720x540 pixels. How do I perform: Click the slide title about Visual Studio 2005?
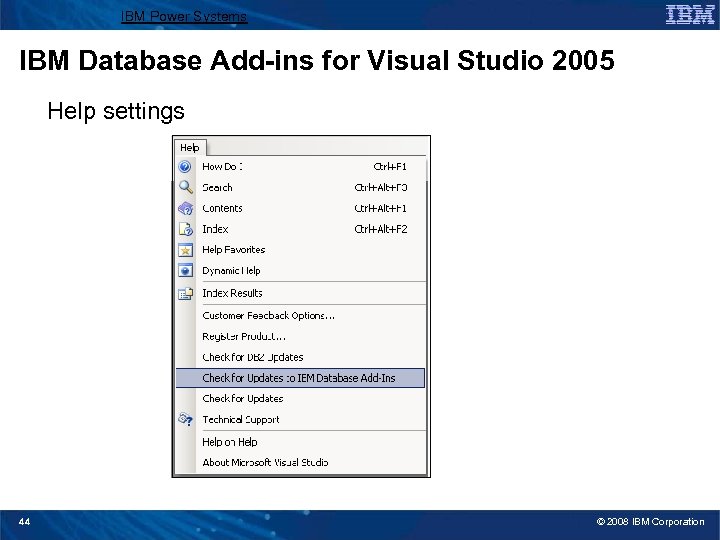pos(317,60)
